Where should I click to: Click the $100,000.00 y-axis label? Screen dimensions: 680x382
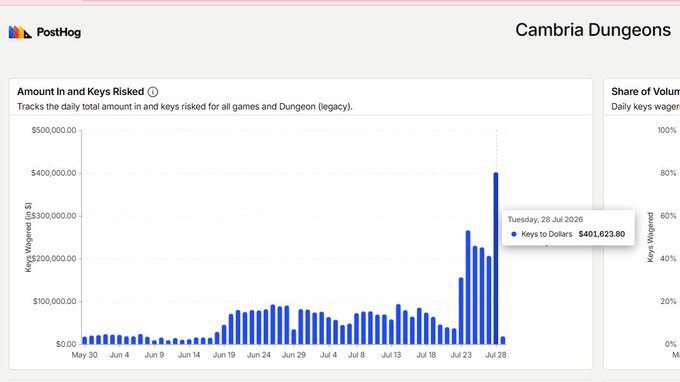coord(55,301)
